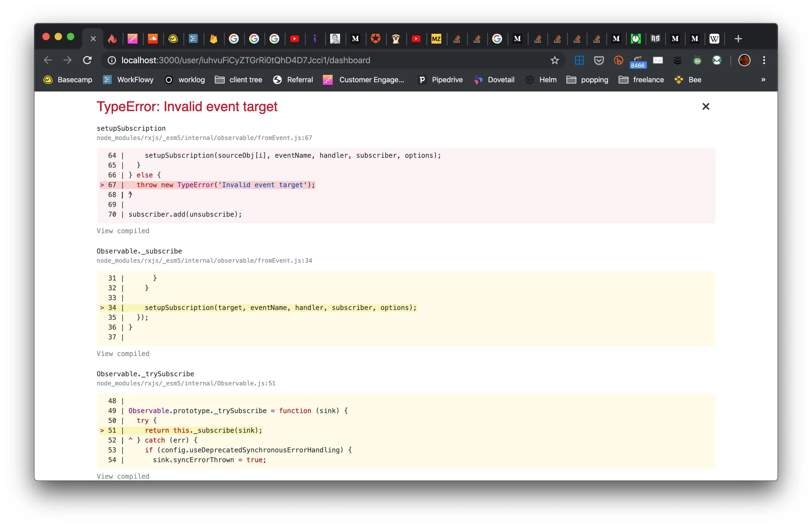Open the Basecamp bookmark
Image resolution: width=812 pixels, height=526 pixels.
(68, 80)
